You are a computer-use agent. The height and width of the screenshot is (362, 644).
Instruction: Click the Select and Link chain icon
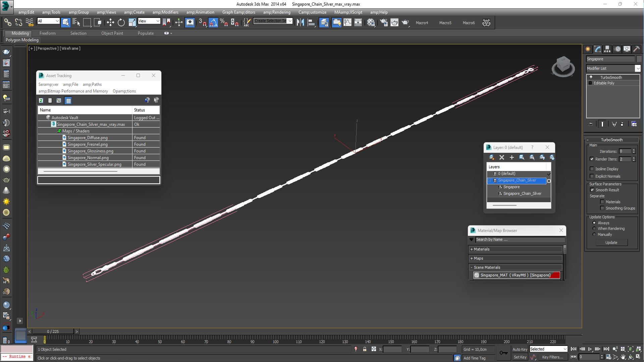click(x=8, y=22)
